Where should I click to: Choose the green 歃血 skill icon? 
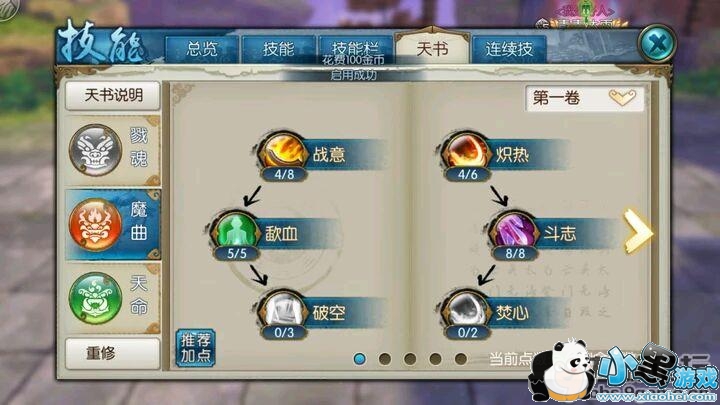tap(236, 230)
